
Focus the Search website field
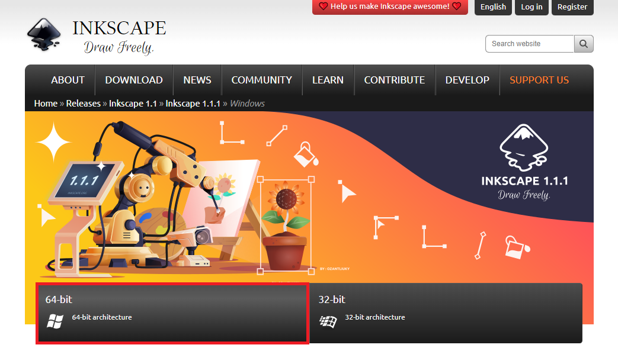(x=529, y=44)
